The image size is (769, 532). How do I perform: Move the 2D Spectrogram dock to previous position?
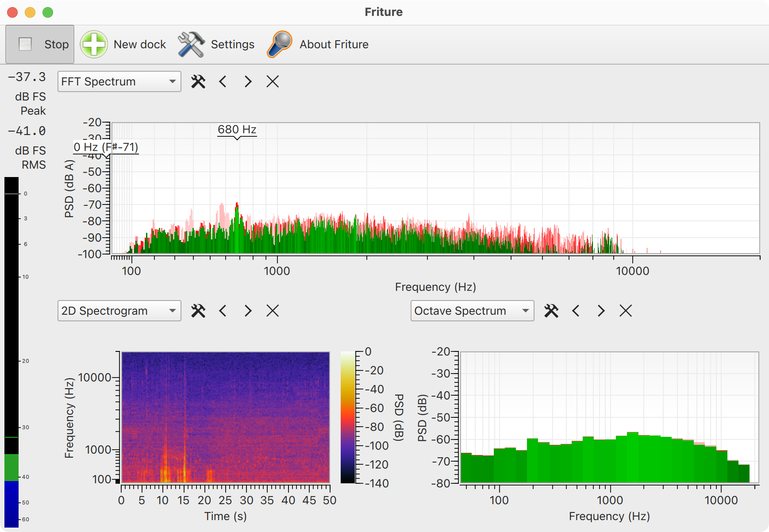coord(223,311)
